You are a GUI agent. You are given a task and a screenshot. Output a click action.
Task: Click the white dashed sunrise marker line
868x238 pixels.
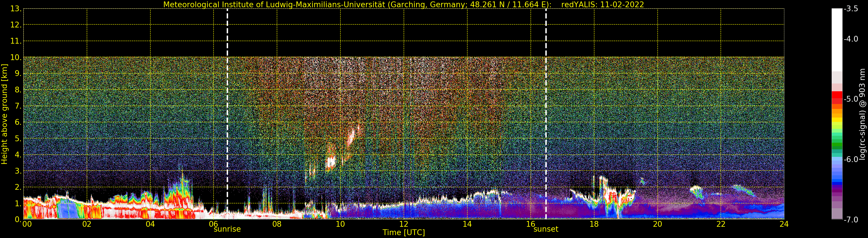tap(228, 114)
